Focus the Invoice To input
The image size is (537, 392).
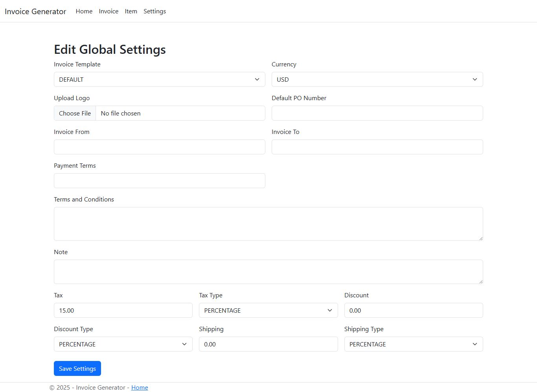coord(377,147)
